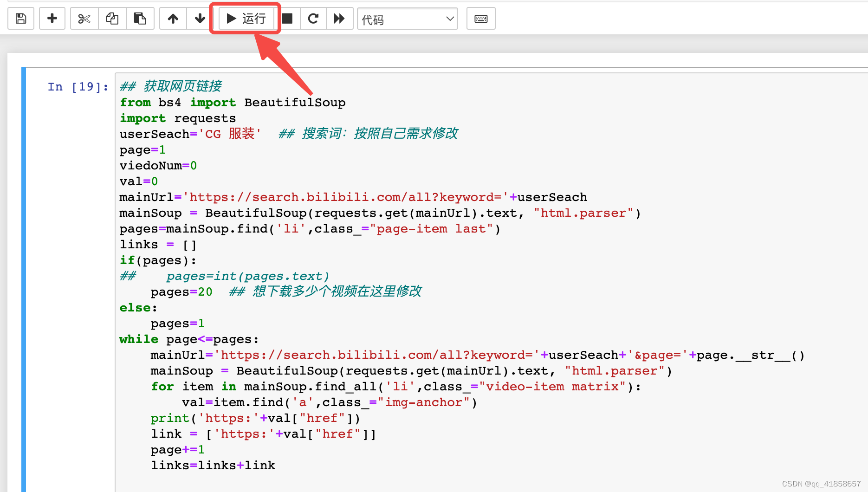Restart the kernel using the circular arrow

313,19
